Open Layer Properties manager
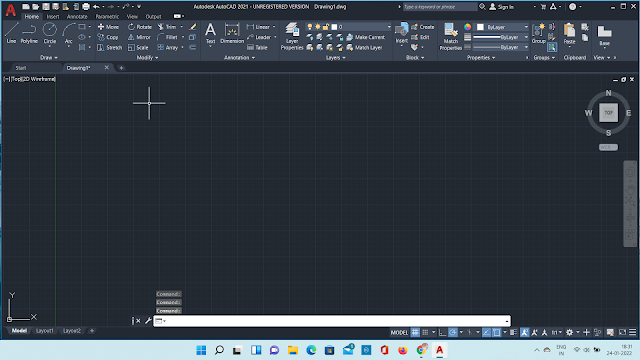Image resolution: width=640 pixels, height=360 pixels. point(292,36)
